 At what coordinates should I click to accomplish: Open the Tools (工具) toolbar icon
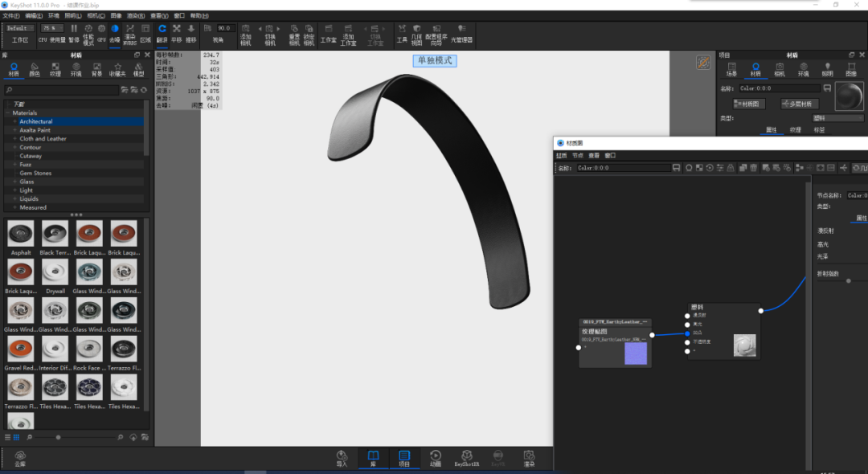402,33
